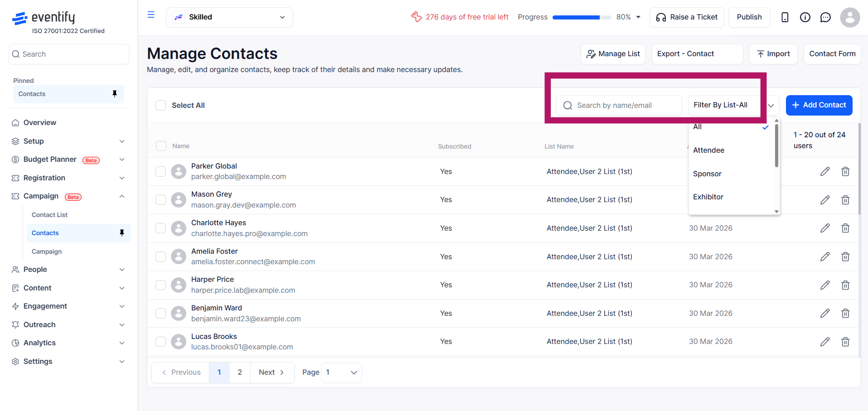Click the Add Contact button
The width and height of the screenshot is (868, 411).
(819, 105)
